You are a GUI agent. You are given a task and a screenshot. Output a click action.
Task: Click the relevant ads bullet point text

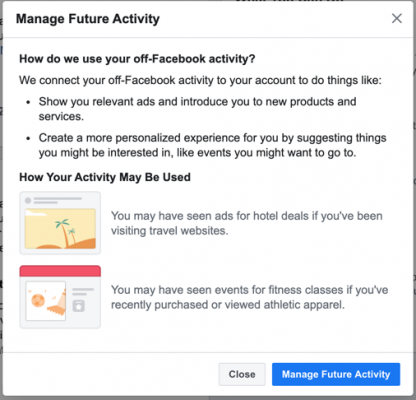(x=198, y=109)
